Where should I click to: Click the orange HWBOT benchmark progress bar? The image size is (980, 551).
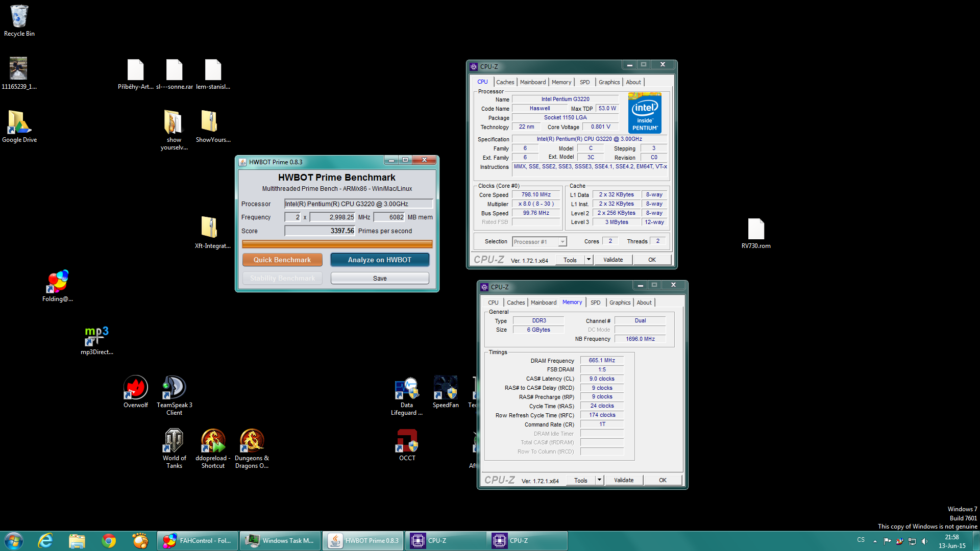(337, 244)
